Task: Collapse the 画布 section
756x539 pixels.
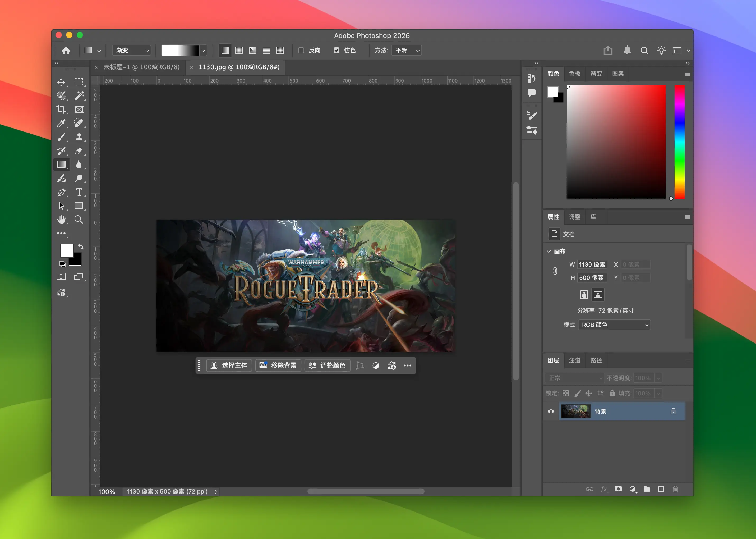Action: point(549,251)
